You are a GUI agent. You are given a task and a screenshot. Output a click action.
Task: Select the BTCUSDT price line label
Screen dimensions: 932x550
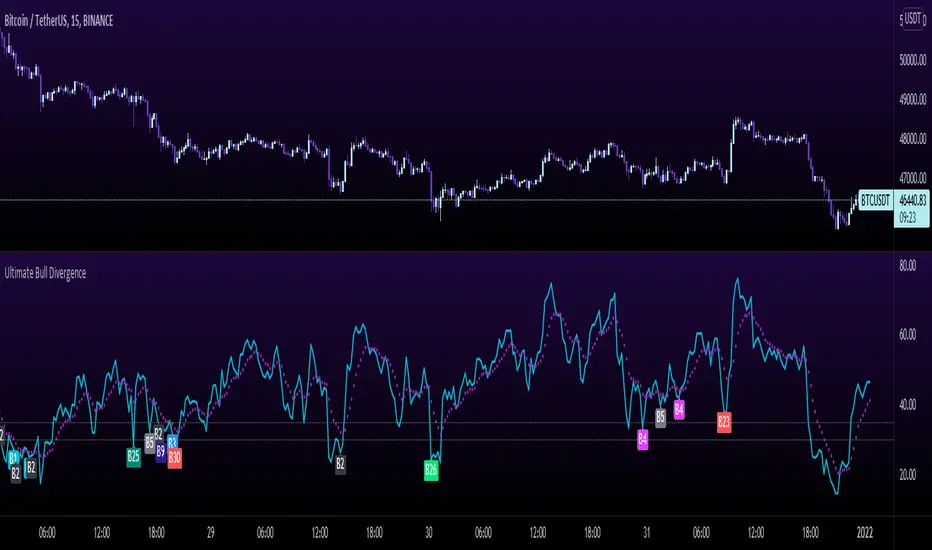pyautogui.click(x=876, y=200)
